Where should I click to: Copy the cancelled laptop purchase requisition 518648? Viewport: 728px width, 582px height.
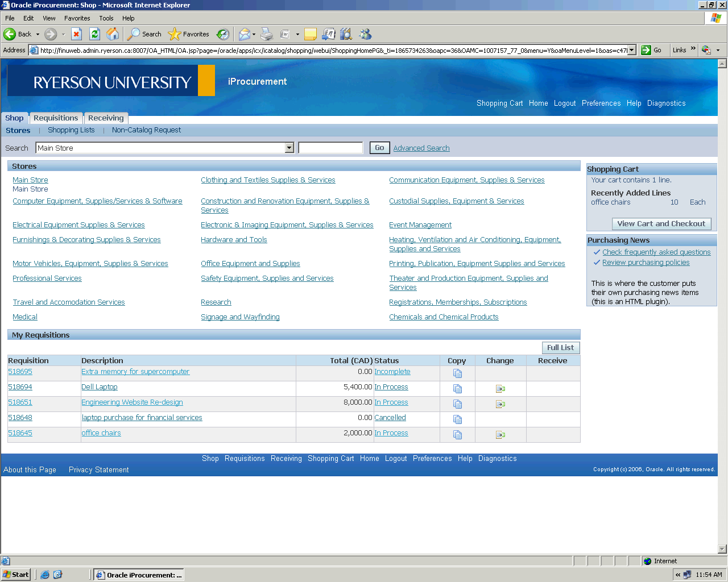point(457,419)
